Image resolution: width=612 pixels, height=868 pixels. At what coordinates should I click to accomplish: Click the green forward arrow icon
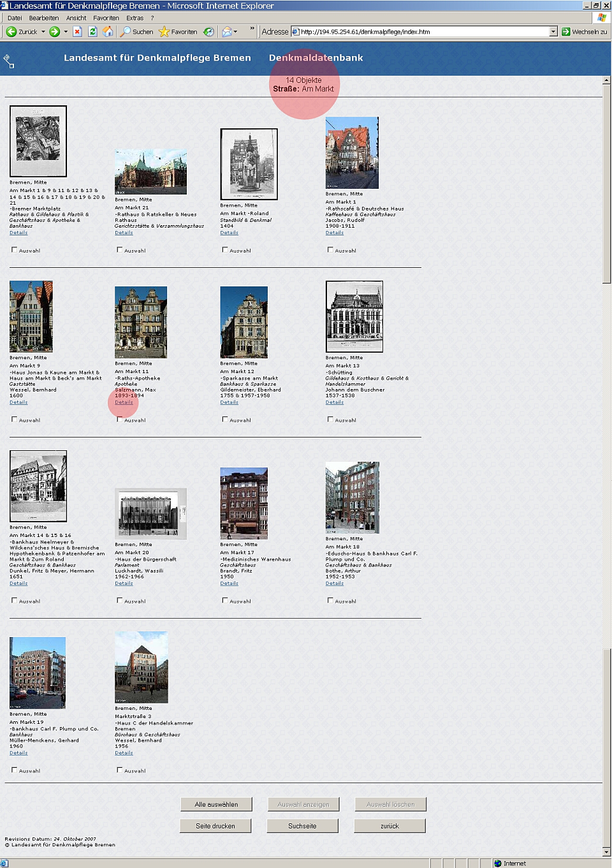pos(55,31)
